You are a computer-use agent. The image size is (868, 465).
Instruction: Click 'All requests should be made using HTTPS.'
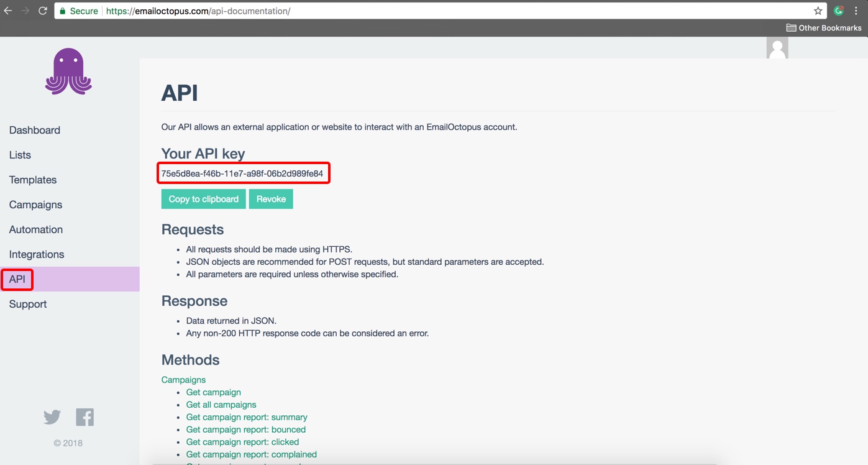click(x=269, y=249)
